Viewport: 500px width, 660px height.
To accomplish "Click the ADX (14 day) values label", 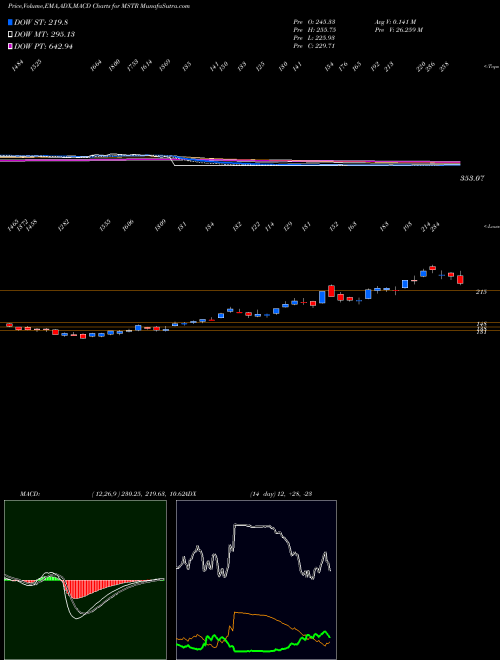I will click(280, 494).
